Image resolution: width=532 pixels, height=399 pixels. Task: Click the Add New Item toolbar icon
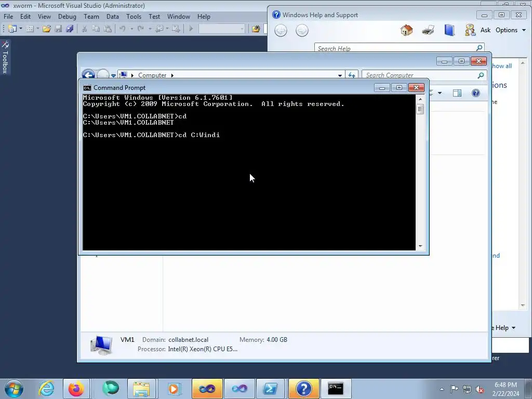(x=30, y=29)
